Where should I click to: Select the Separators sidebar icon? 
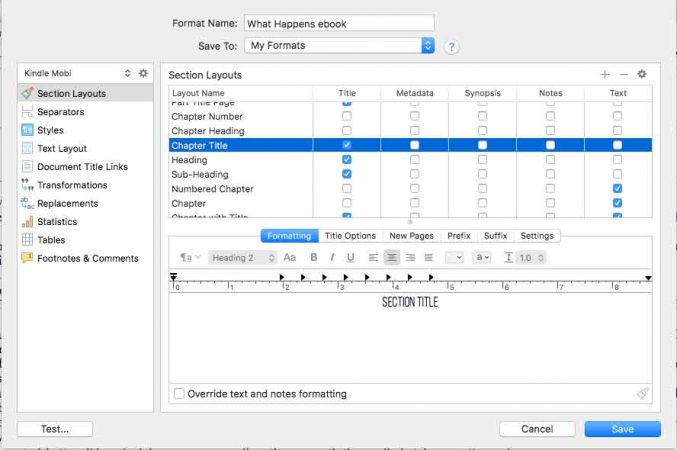27,111
